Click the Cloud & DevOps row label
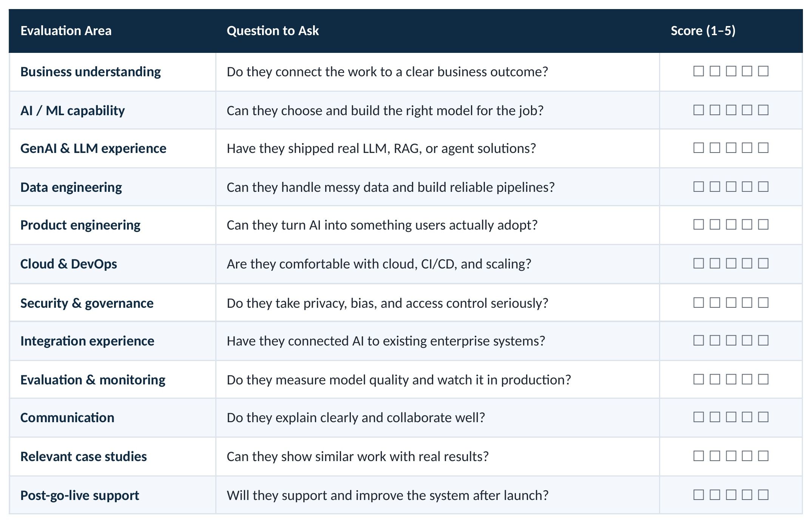Viewport: 812px width, 523px height. [x=69, y=264]
